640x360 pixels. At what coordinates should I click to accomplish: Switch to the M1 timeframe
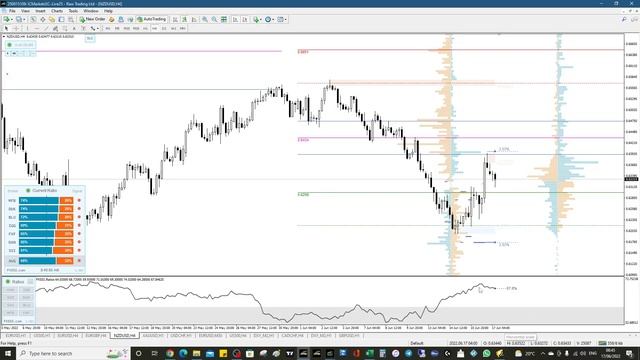[x=108, y=29]
